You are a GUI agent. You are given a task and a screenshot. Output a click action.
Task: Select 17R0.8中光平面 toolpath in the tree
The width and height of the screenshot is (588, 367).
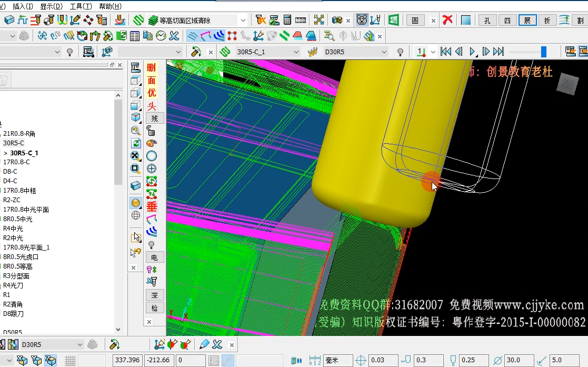tap(26, 210)
